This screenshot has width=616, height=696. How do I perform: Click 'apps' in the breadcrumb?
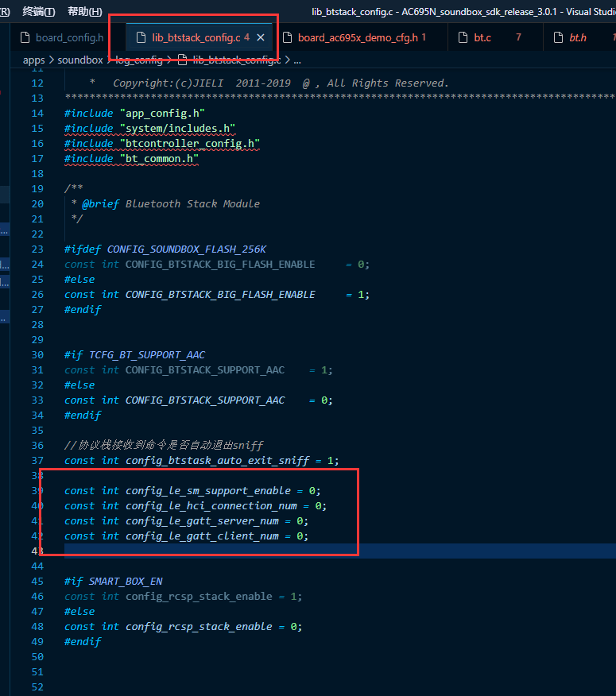pyautogui.click(x=33, y=60)
